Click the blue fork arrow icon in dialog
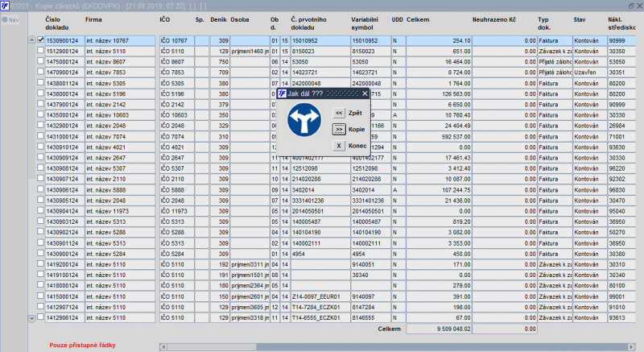This screenshot has height=352, width=644. [x=304, y=120]
